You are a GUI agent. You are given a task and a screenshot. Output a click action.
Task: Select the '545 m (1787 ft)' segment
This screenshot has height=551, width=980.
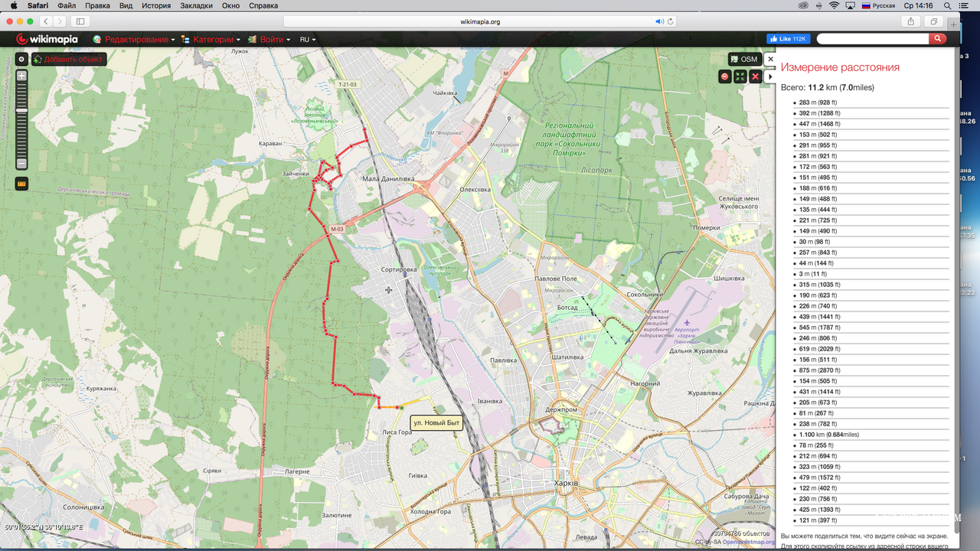click(x=821, y=328)
